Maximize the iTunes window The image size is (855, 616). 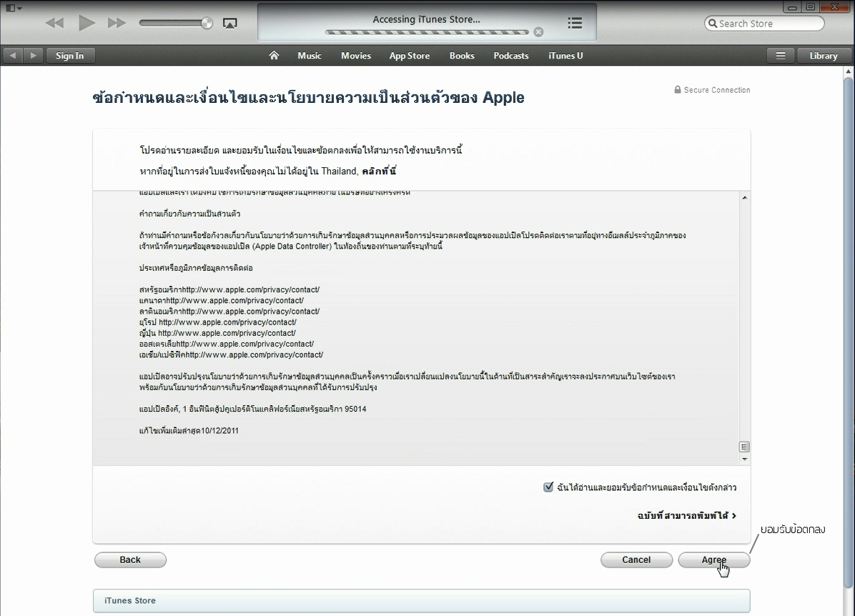[x=810, y=7]
